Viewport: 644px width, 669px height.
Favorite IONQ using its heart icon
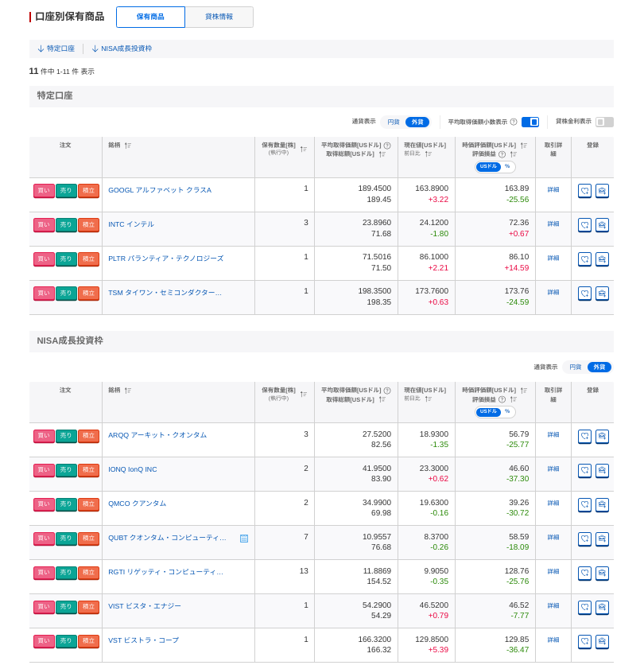(584, 471)
